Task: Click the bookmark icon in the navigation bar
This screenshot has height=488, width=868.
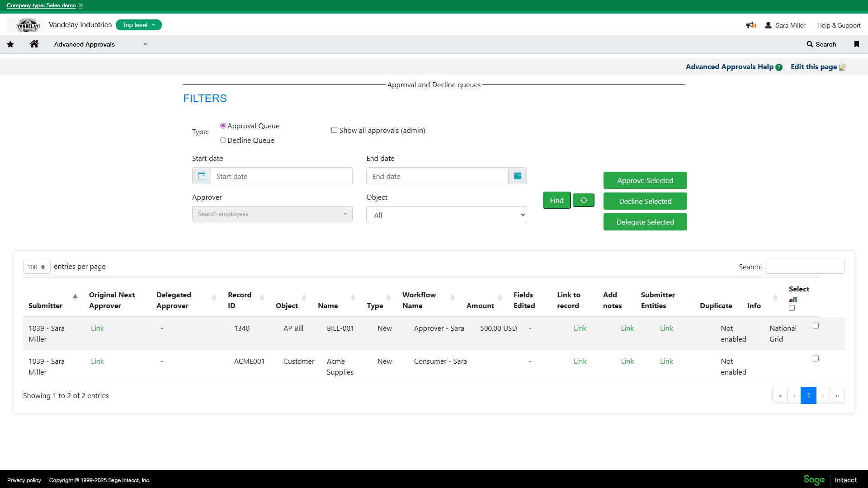Action: [857, 44]
